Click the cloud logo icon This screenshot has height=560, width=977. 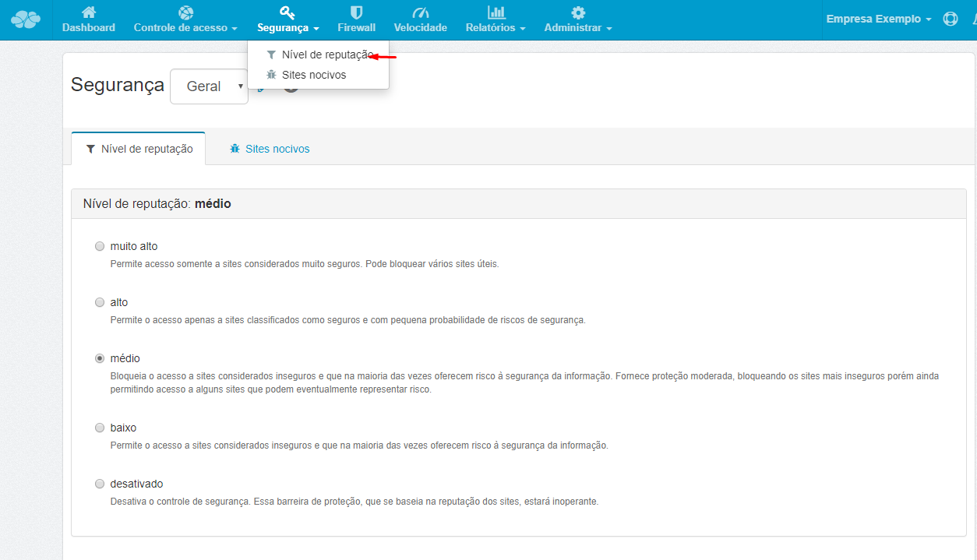[x=26, y=19]
